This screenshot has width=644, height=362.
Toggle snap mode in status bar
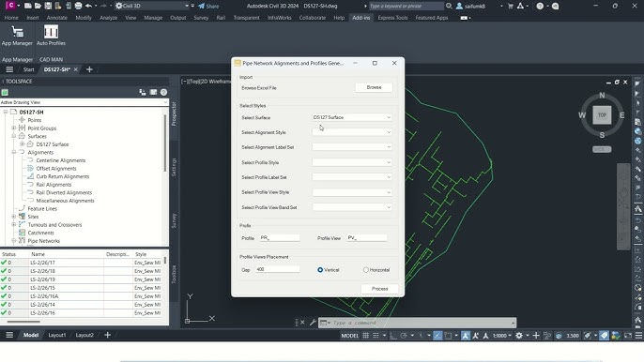pyautogui.click(x=376, y=336)
